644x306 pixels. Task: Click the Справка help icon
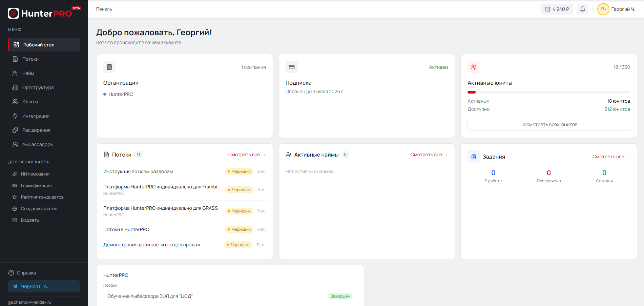point(11,273)
